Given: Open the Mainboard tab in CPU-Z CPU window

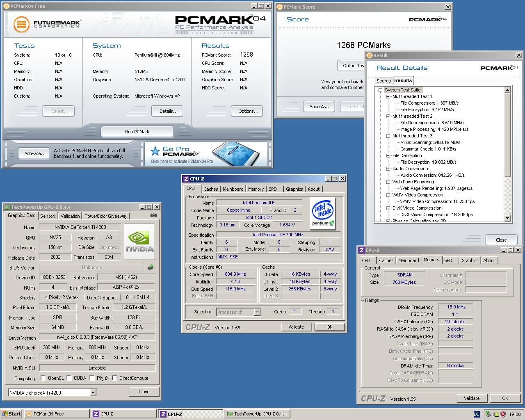Looking at the screenshot, I should coord(233,189).
